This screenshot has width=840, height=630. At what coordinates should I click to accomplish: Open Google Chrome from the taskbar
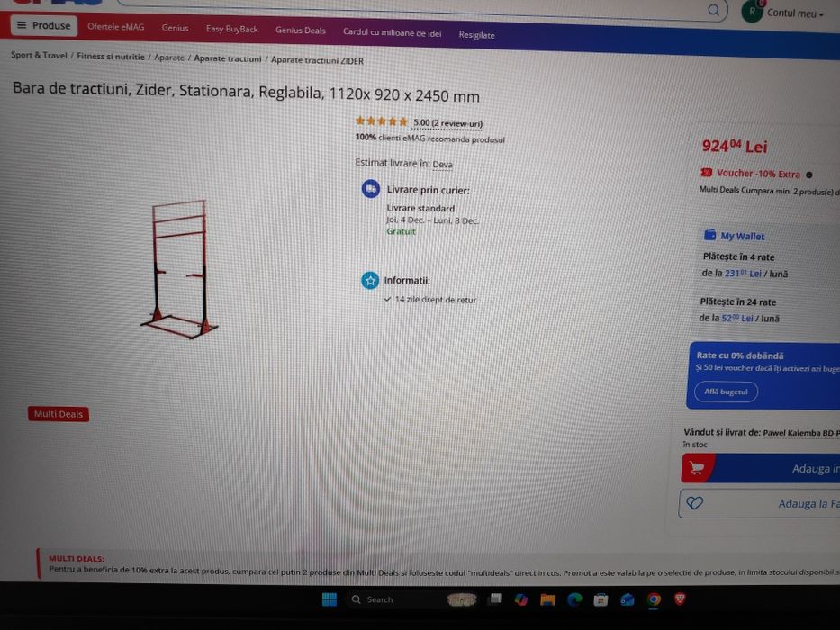(653, 599)
